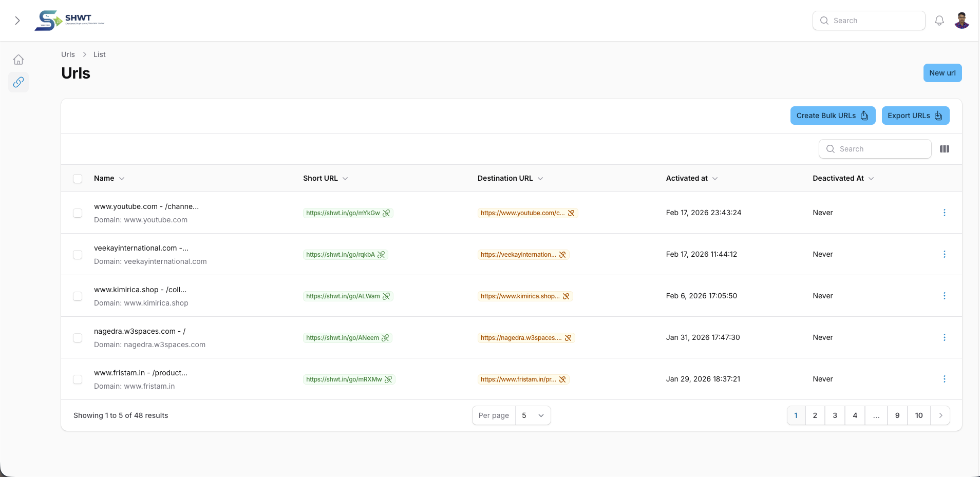Open short link https://shwt.in/go/mYkGw

tap(343, 213)
